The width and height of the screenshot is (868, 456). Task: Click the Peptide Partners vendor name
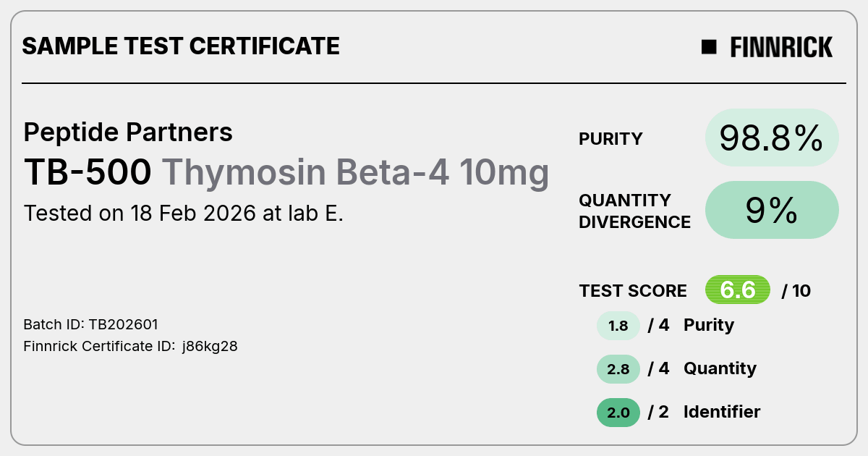click(x=128, y=132)
